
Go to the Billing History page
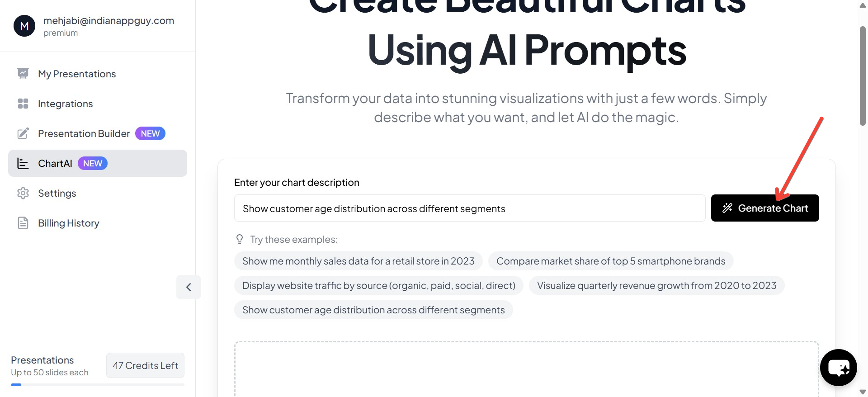pyautogui.click(x=69, y=223)
